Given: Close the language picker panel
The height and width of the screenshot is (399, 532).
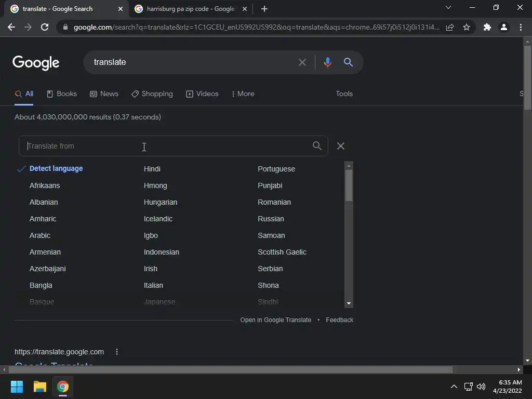Looking at the screenshot, I should (341, 146).
